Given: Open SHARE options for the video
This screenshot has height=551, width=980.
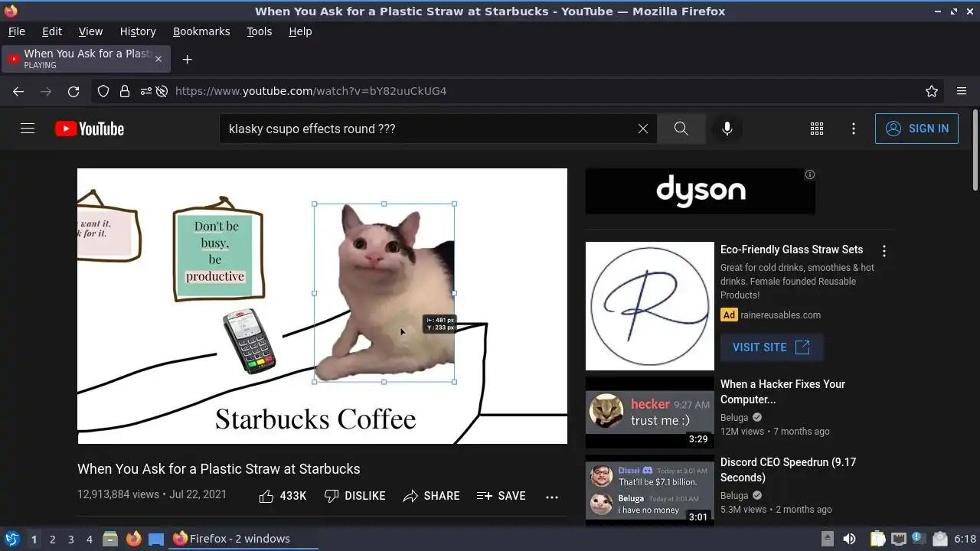Looking at the screenshot, I should click(x=431, y=496).
